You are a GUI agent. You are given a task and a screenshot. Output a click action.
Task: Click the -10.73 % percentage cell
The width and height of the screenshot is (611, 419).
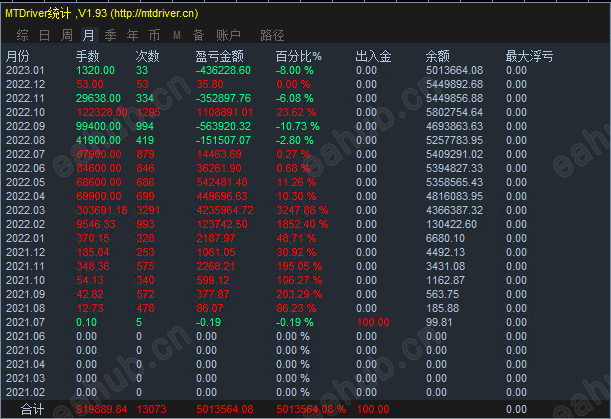tap(298, 127)
